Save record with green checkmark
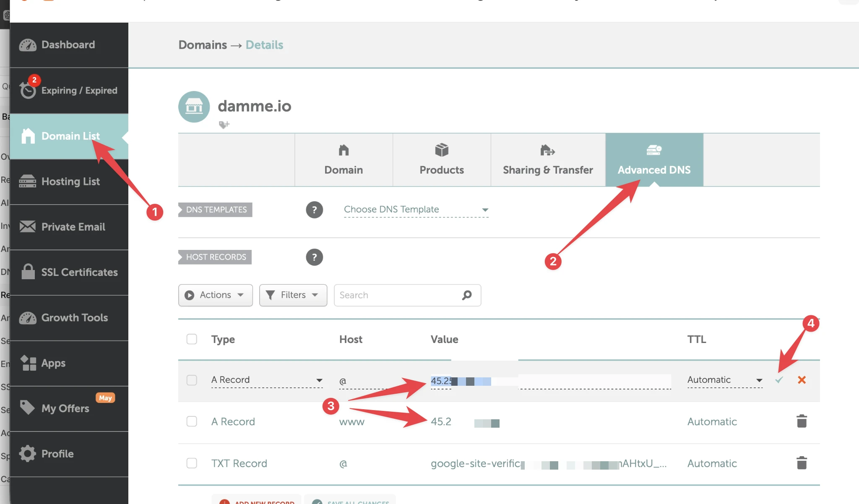The width and height of the screenshot is (859, 504). 779,380
